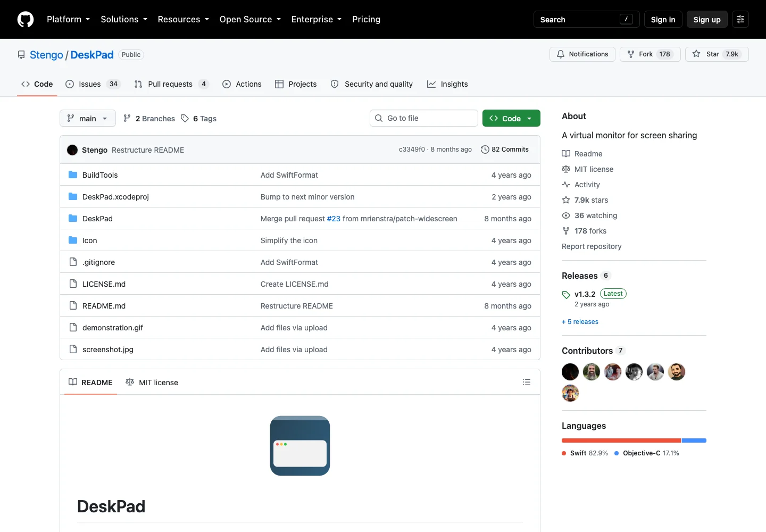Click the v1.3.2 release tag icon

pos(566,295)
